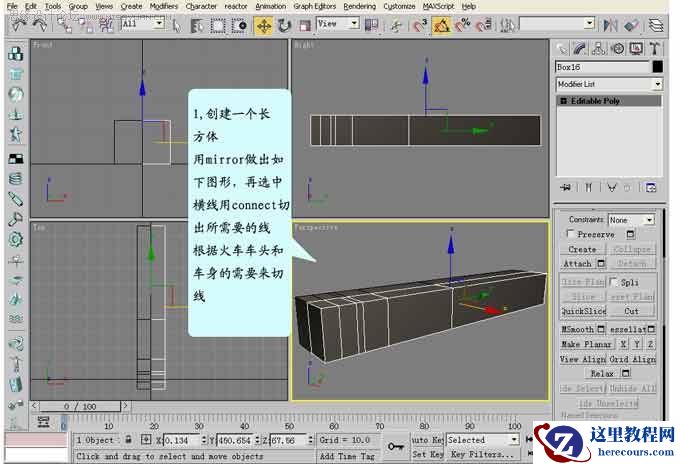Open MSmooth settings box

[x=601, y=329]
